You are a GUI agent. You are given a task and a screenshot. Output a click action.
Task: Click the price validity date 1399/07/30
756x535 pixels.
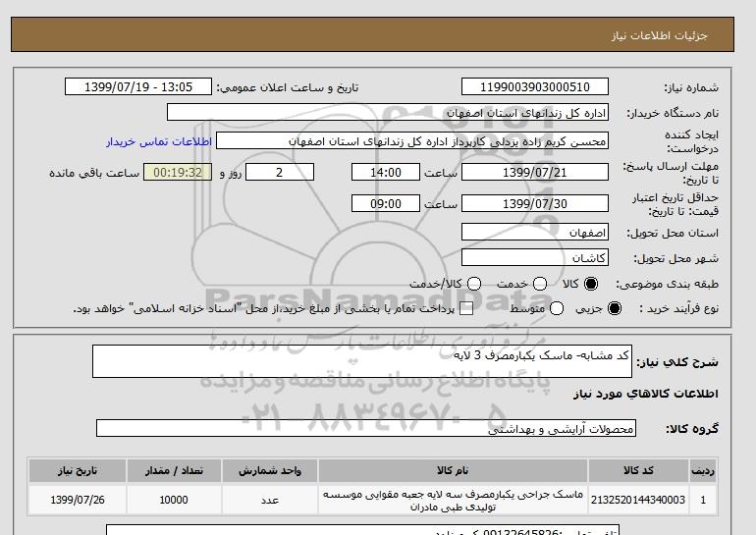[x=535, y=203]
